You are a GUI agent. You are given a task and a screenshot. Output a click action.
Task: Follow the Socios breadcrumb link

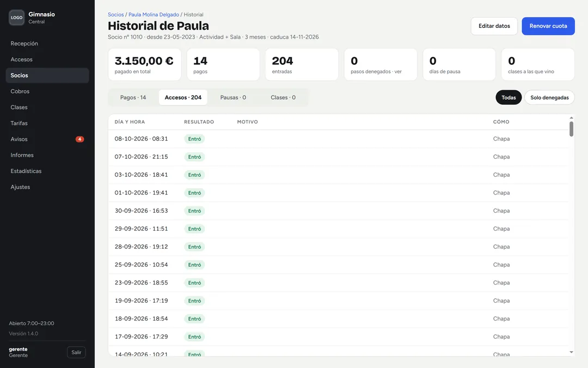(x=115, y=15)
